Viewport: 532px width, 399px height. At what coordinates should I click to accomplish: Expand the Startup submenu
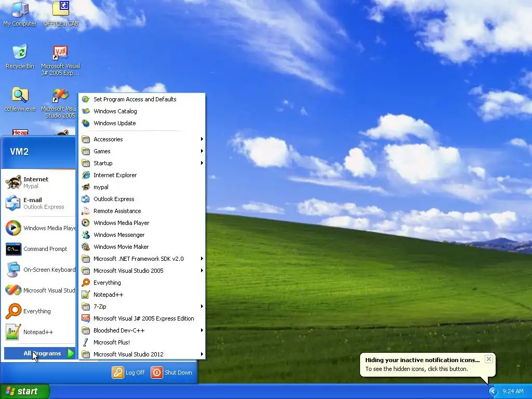click(x=142, y=163)
